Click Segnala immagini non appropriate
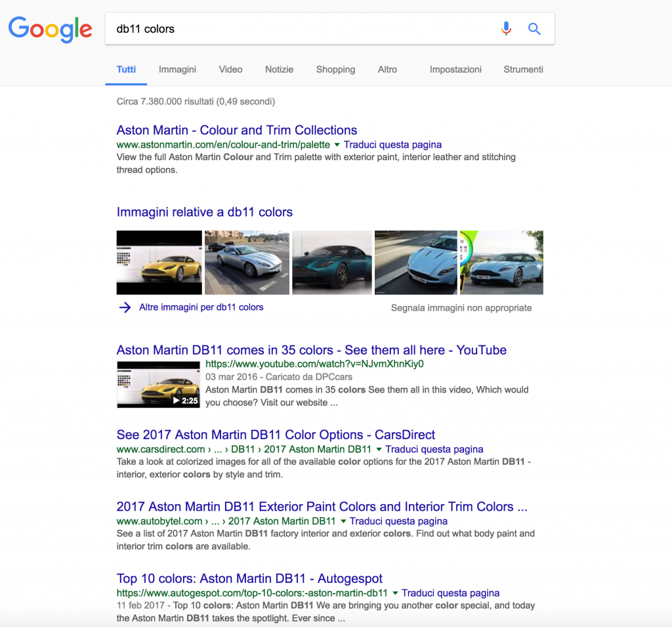 point(461,308)
